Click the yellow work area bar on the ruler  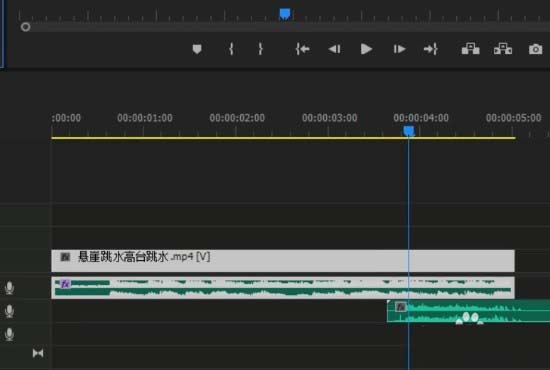click(x=283, y=138)
